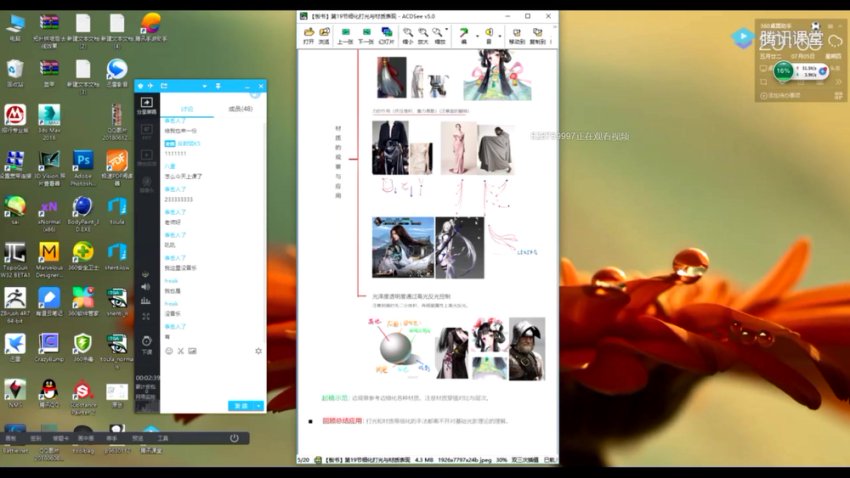Click the 360 green 10% memory ball widget
This screenshot has width=850, height=478.
pyautogui.click(x=783, y=71)
